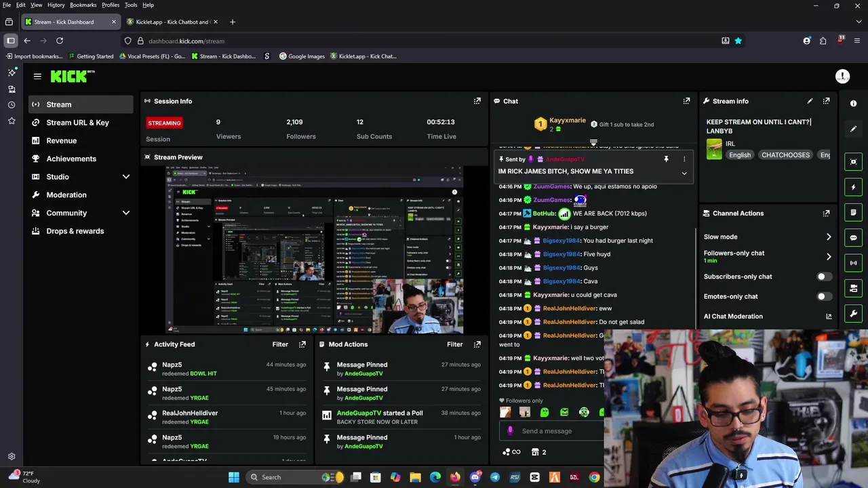Open the Kick hamburger navigation menu
Screen dimensions: 868x488
tap(37, 77)
